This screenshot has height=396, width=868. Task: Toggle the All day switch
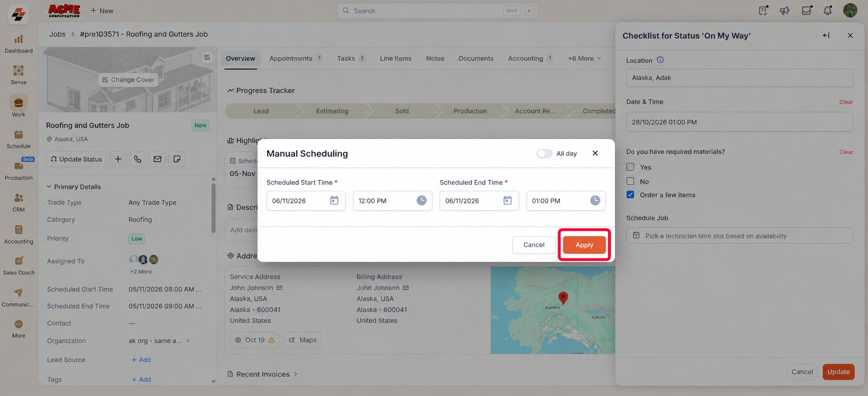tap(544, 153)
